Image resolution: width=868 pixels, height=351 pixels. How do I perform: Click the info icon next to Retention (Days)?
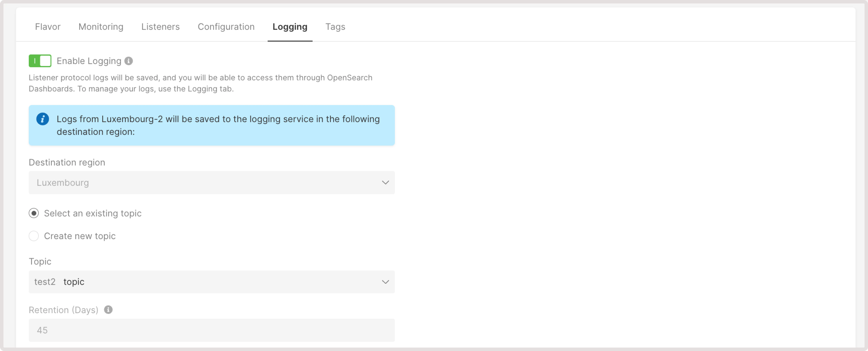[108, 310]
